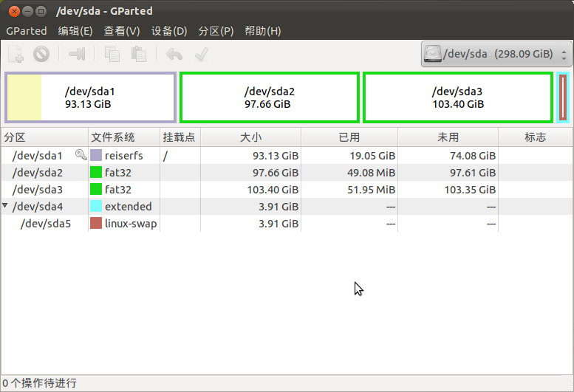Select the /dev/sda1 partition row
574x392 pixels.
[287, 156]
